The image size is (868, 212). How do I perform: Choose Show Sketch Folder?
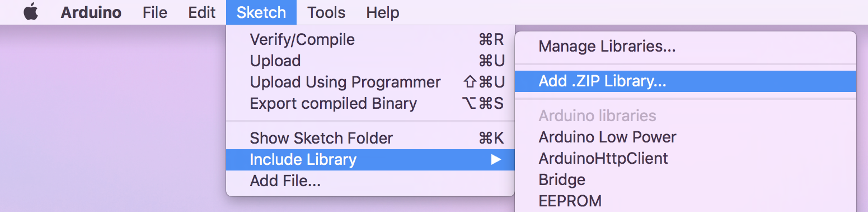pos(370,138)
